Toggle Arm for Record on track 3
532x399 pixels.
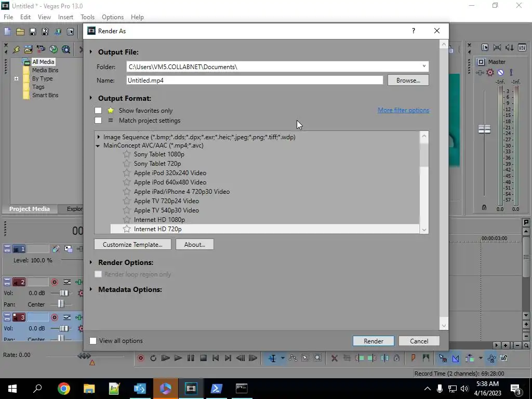[x=54, y=317]
